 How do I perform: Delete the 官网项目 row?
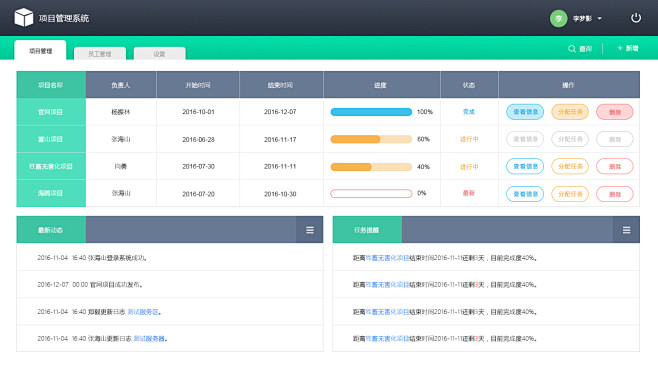615,112
